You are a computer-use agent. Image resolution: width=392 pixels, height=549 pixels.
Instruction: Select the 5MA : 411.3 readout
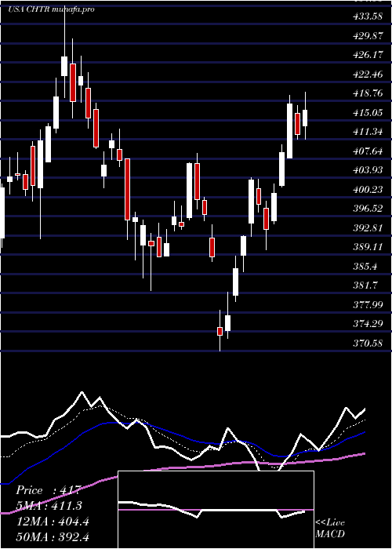[x=50, y=506]
